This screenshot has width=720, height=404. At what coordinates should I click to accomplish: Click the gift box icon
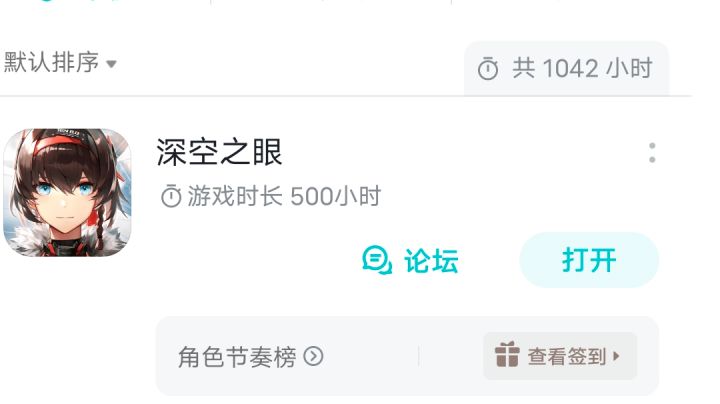pyautogui.click(x=507, y=355)
